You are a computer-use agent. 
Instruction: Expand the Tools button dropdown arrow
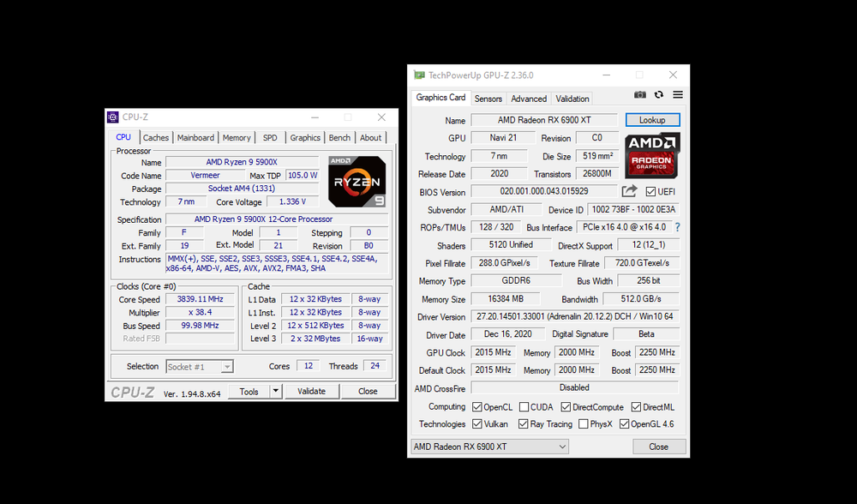276,391
